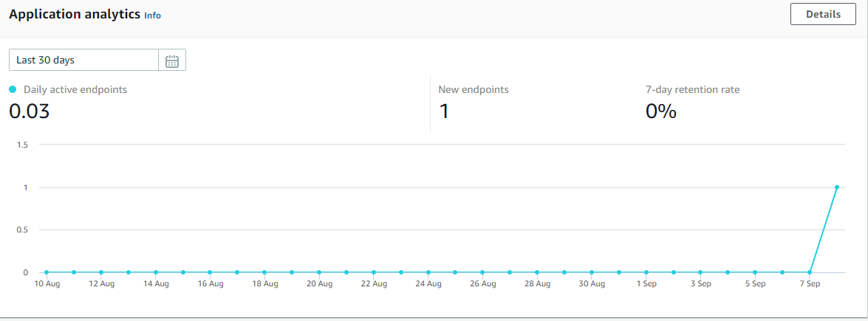Click the 7 Sep x-axis label
This screenshot has height=321, width=868.
810,284
